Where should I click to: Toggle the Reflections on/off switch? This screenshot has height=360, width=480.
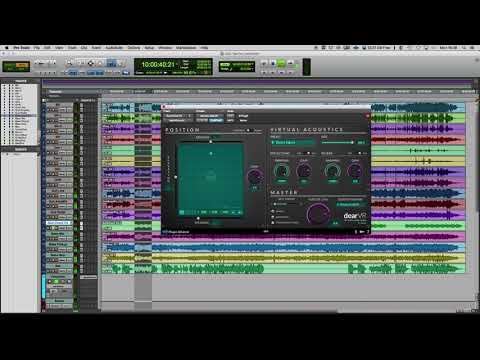point(307,153)
